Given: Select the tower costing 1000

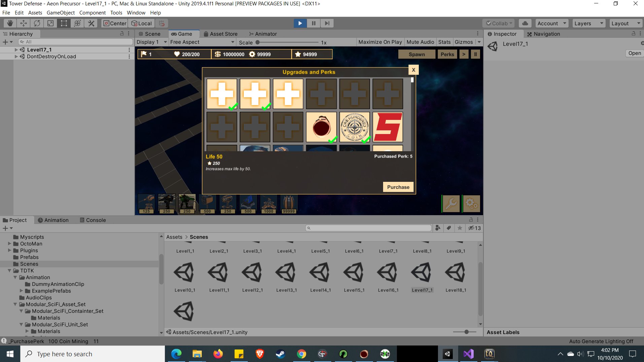Looking at the screenshot, I should pyautogui.click(x=269, y=204).
